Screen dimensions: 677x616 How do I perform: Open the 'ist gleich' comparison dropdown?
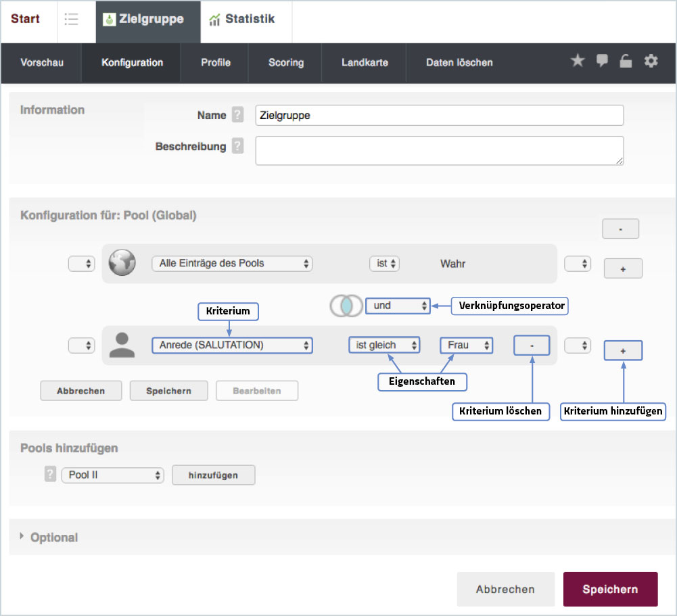384,346
